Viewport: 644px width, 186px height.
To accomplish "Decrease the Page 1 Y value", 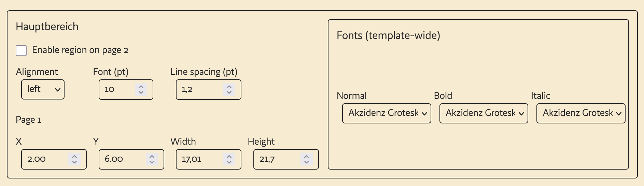I will tap(152, 162).
